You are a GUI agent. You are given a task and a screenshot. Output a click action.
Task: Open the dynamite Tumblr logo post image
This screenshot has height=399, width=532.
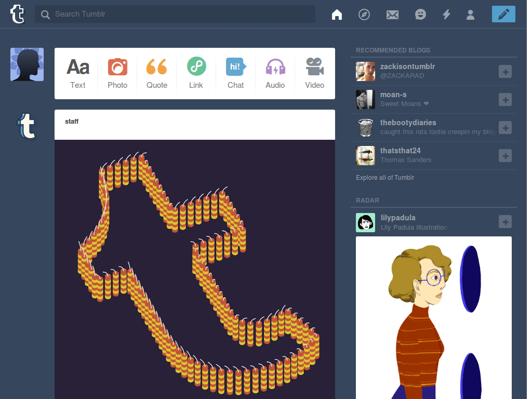195,270
